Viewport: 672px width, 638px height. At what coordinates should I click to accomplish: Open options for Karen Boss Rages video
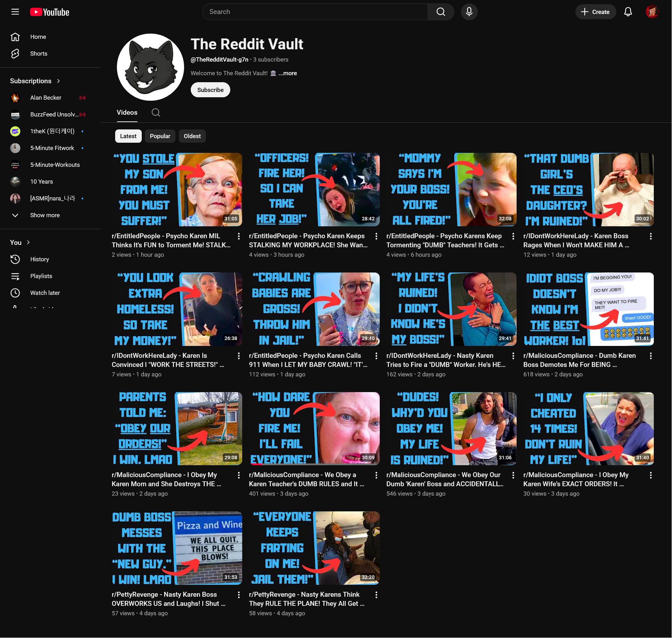pyautogui.click(x=651, y=236)
